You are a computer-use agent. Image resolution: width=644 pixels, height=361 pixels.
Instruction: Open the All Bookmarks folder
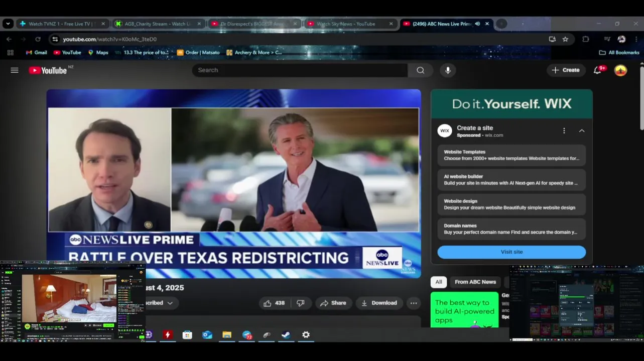tap(619, 52)
